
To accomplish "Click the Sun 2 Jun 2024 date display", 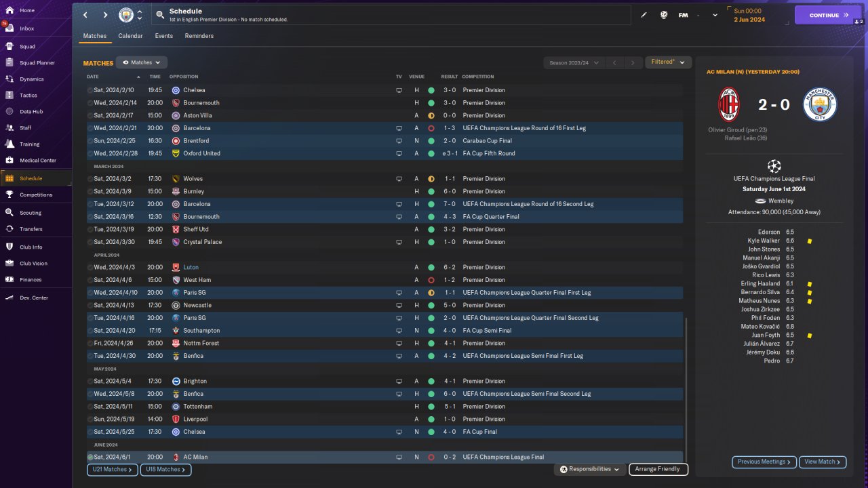I will click(x=749, y=15).
